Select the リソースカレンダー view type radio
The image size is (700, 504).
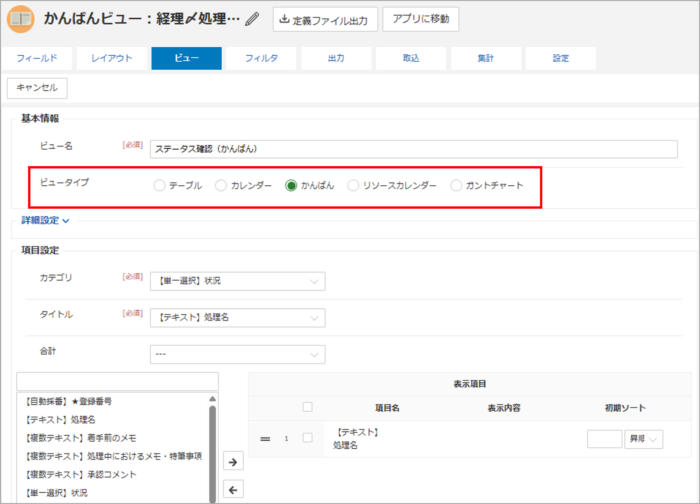353,185
